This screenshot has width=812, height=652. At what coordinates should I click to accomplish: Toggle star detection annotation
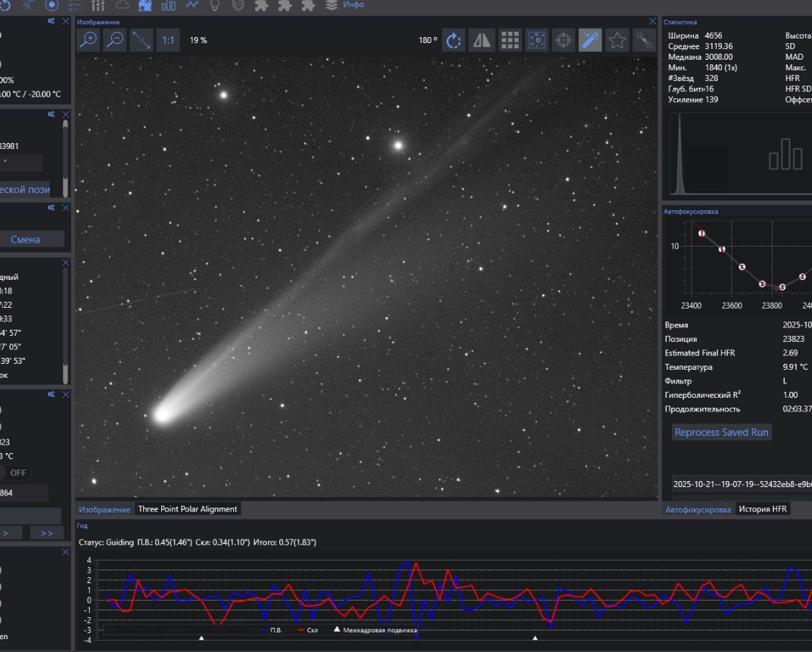pyautogui.click(x=537, y=40)
